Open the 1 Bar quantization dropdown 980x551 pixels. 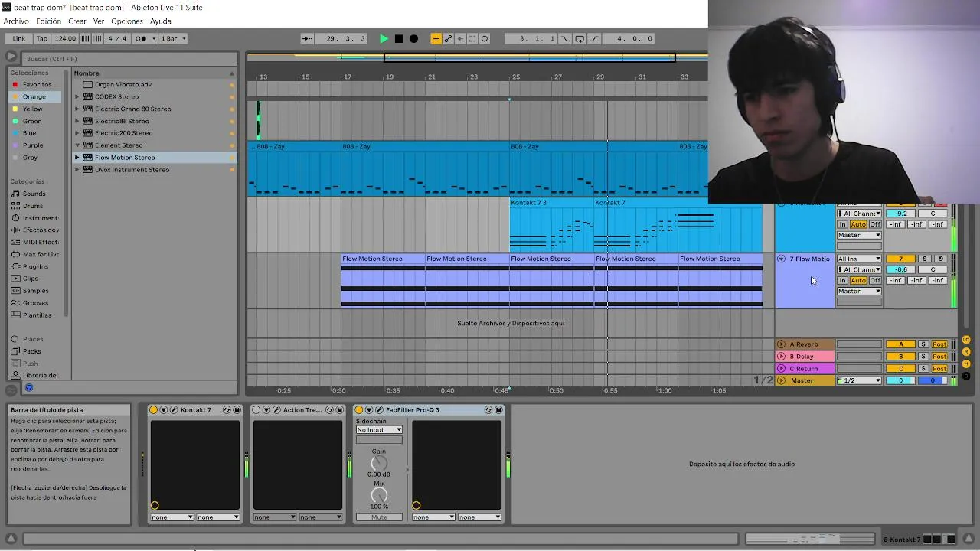click(173, 38)
